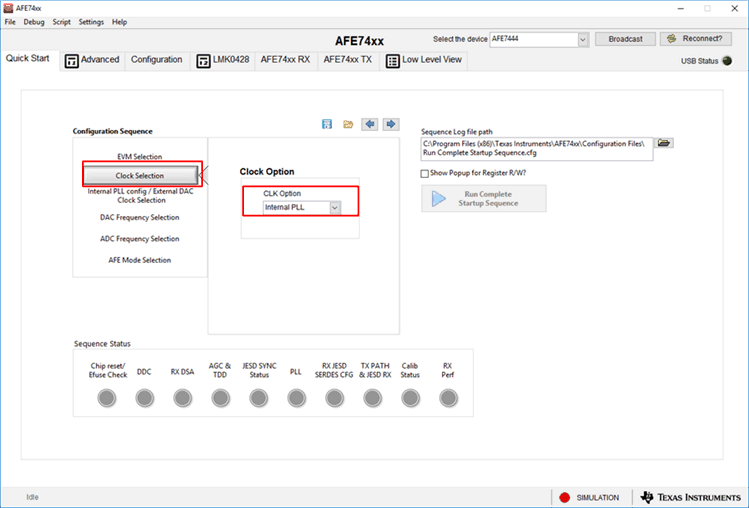Select DAC Frequency Selection step
This screenshot has height=508, width=749.
[140, 217]
